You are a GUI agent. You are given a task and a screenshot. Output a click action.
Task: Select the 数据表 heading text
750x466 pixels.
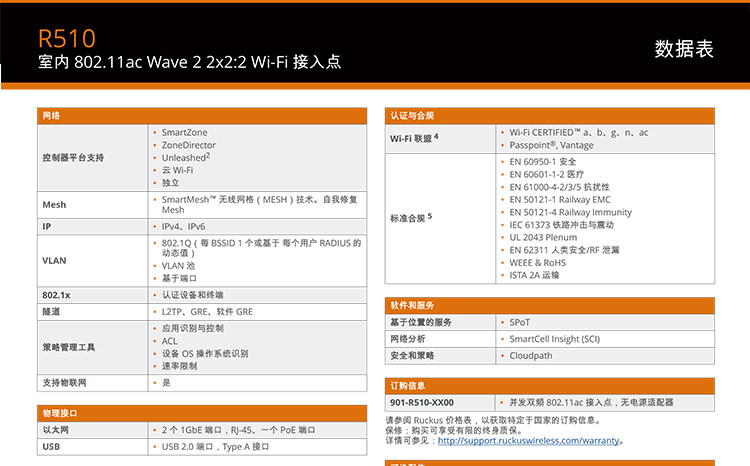coord(684,49)
